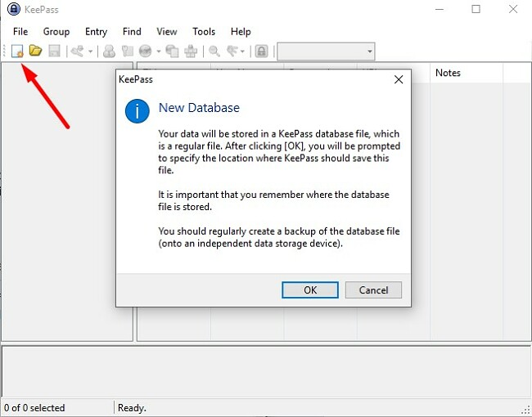Click the Open Database folder icon
Viewport: 532px width, 417px height.
35,51
